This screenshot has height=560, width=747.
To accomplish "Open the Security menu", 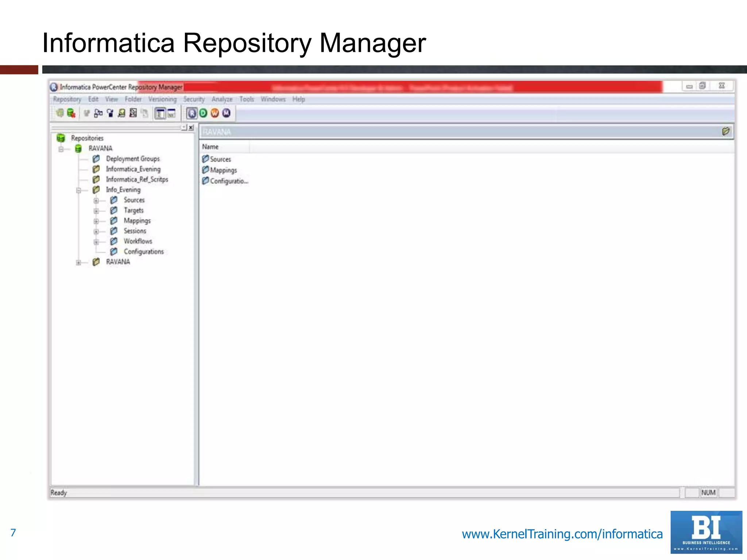I will (x=194, y=99).
